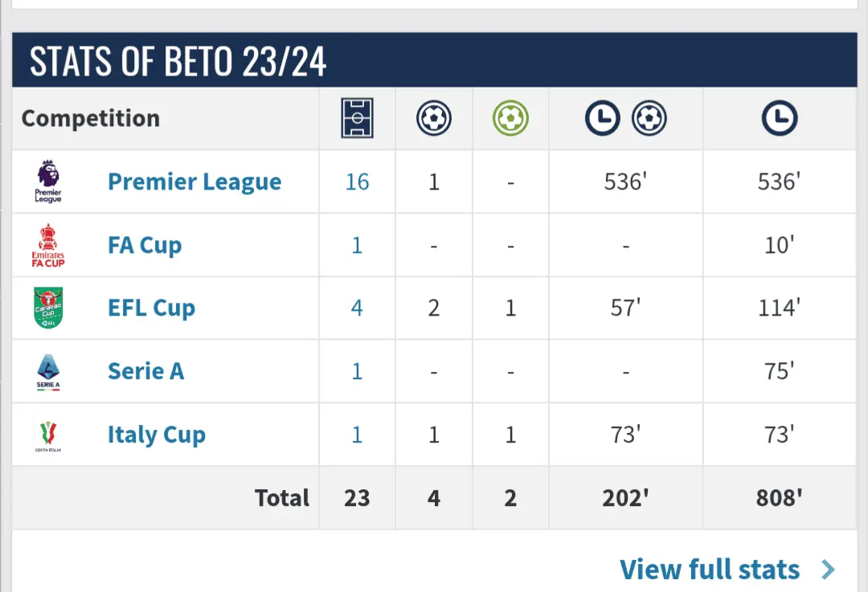Click the dark soccer ball goals icon
This screenshot has height=592, width=868.
coord(434,119)
